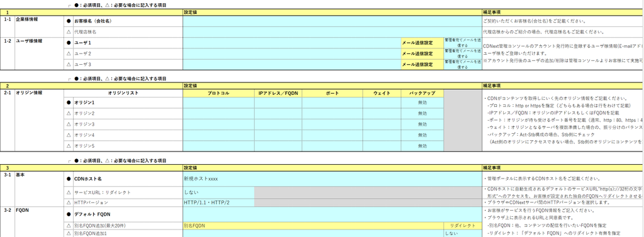Click the 新規ホストxxxx value cell
Image resolution: width=644 pixels, height=237 pixels.
[332, 179]
